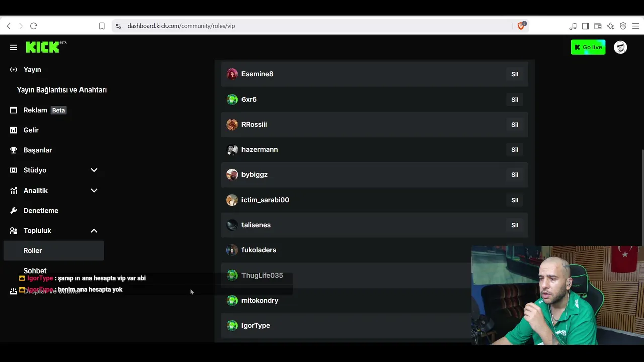This screenshot has width=644, height=362.
Task: Remove VIP from Esemine8 with Sil
Action: (515, 74)
